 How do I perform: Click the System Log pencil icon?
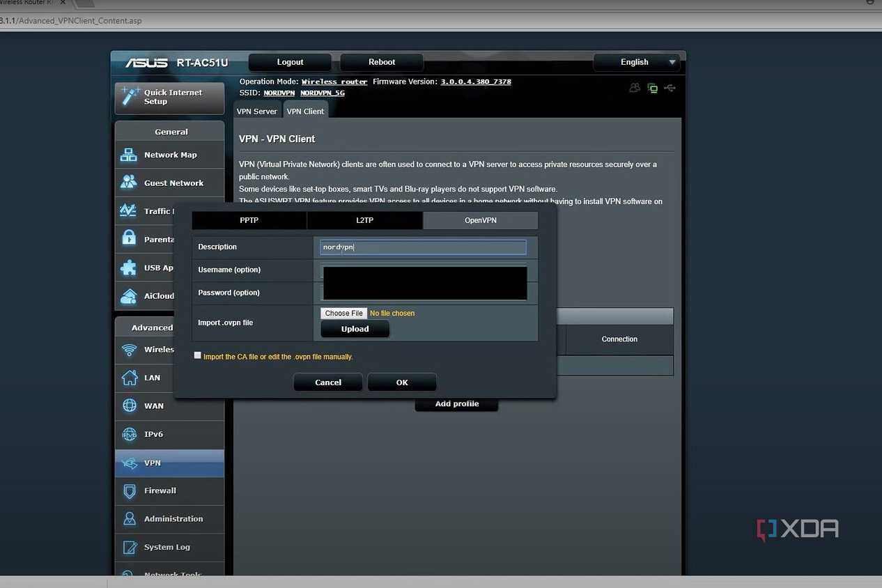coord(129,547)
